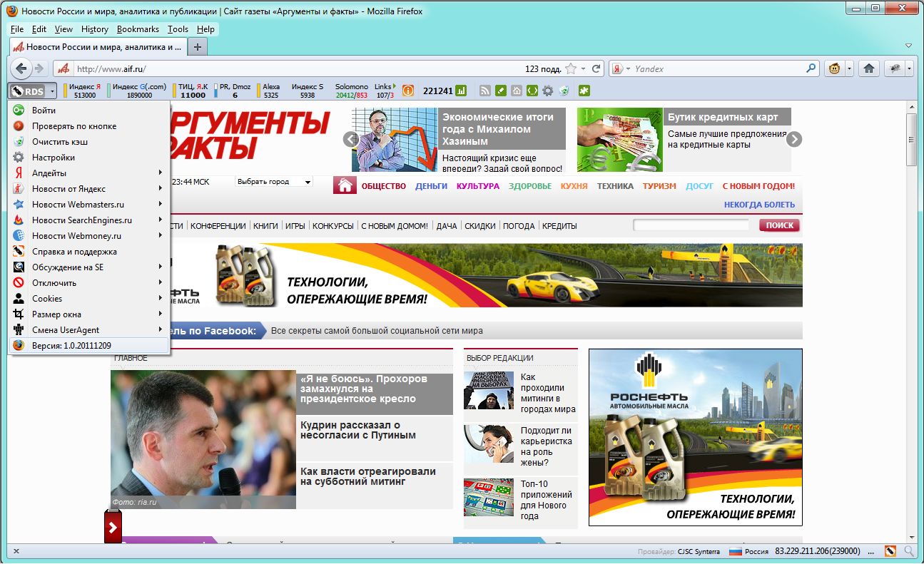Go back with the Back arrow button
Image resolution: width=924 pixels, height=564 pixels.
click(x=21, y=68)
